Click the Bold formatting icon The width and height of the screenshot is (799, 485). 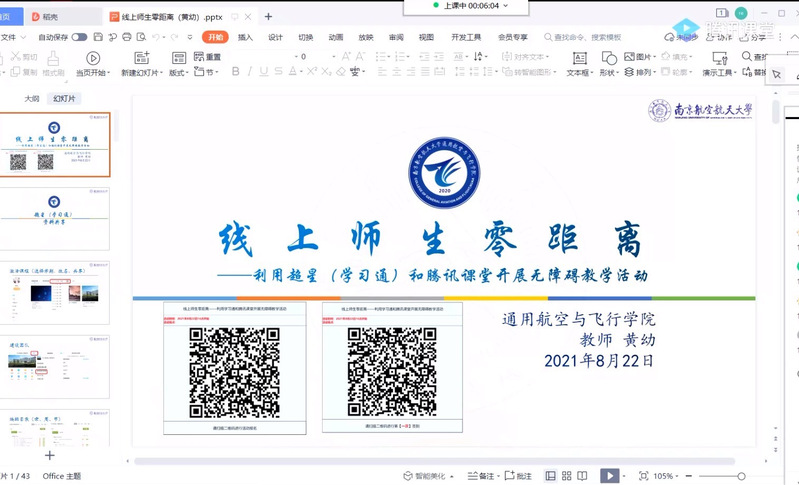236,72
